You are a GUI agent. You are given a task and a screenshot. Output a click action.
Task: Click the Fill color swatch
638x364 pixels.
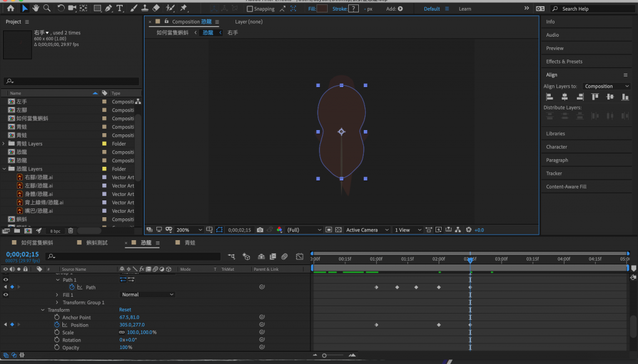click(322, 9)
